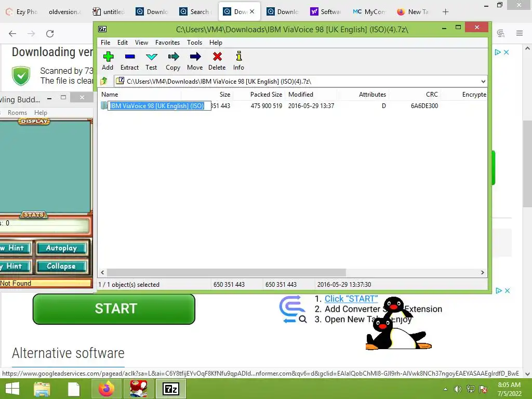
Task: Switch to the oldversion browser tab
Action: point(64,12)
